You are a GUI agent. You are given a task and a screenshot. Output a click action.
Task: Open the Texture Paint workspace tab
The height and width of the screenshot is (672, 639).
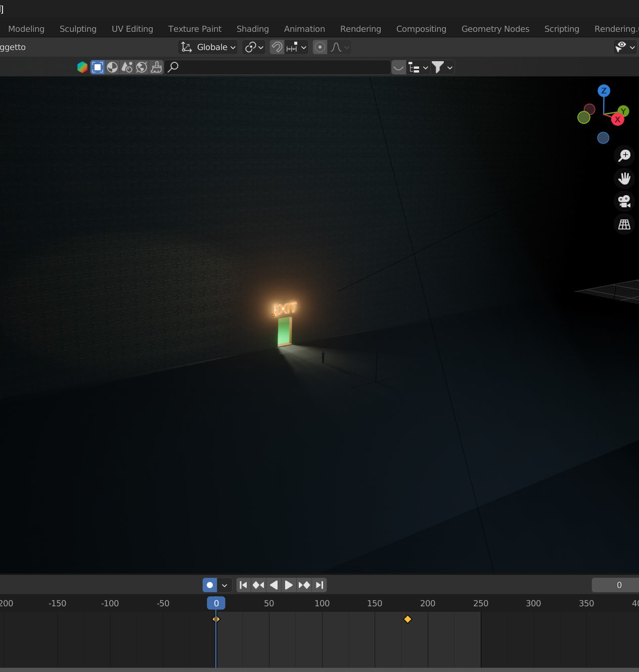195,29
